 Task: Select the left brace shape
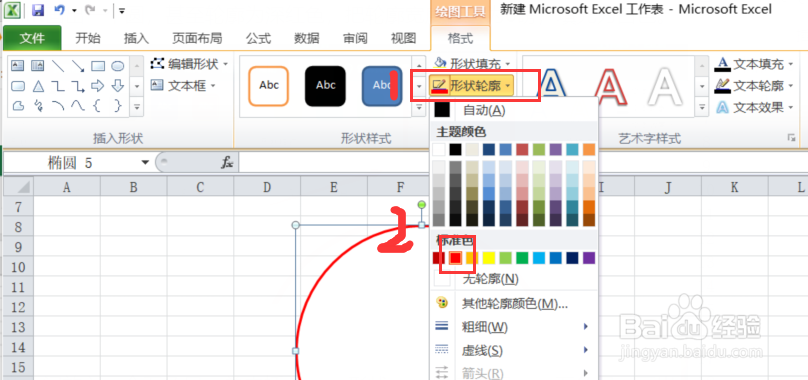pos(96,106)
